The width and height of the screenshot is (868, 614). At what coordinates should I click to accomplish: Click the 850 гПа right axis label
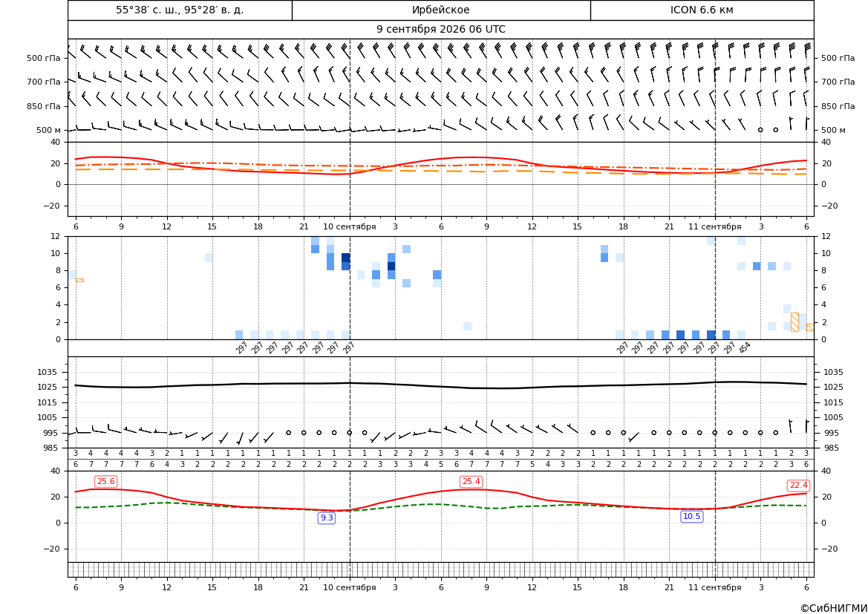tap(838, 106)
